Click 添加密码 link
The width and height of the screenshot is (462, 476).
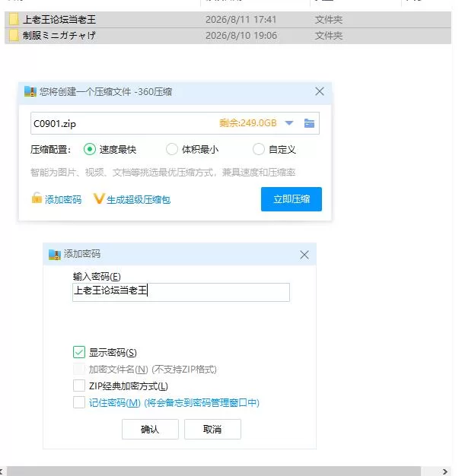pyautogui.click(x=63, y=199)
